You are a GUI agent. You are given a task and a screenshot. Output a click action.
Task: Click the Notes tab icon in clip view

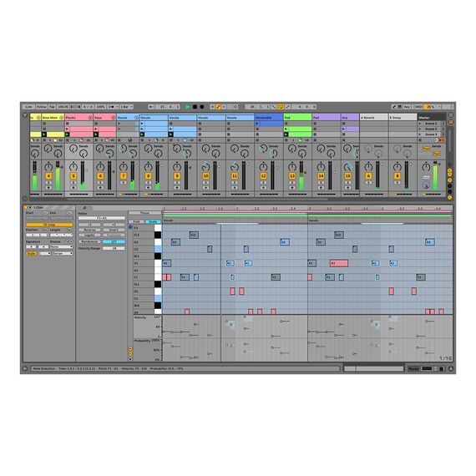tap(84, 208)
